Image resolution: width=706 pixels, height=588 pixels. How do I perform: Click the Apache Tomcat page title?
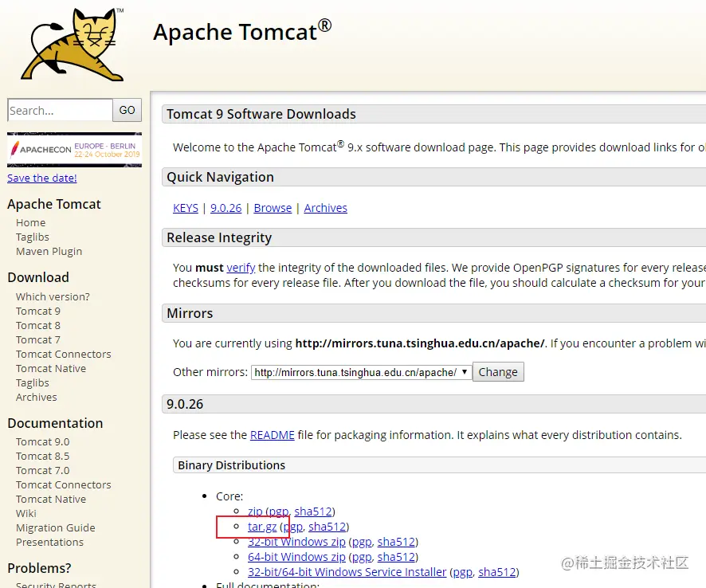243,32
